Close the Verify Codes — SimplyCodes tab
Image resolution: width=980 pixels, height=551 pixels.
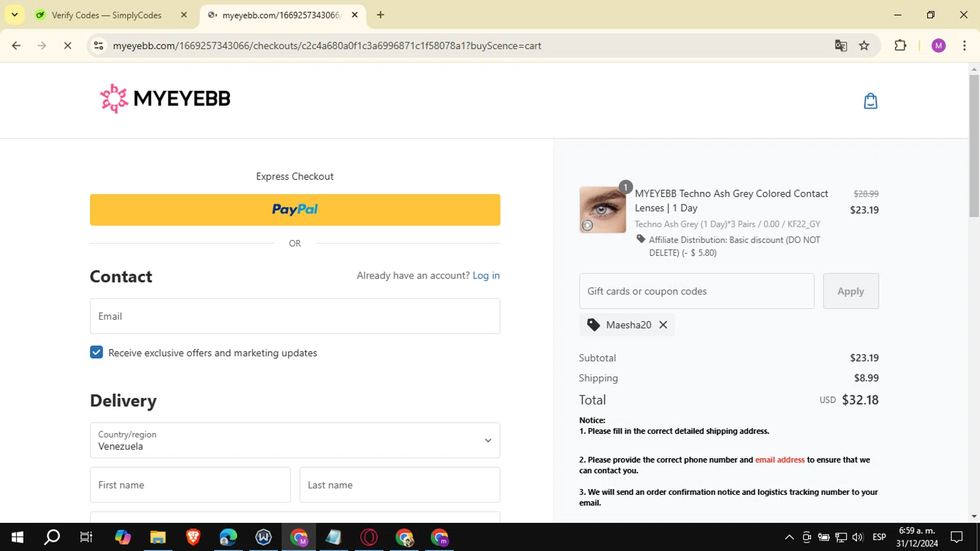point(184,15)
